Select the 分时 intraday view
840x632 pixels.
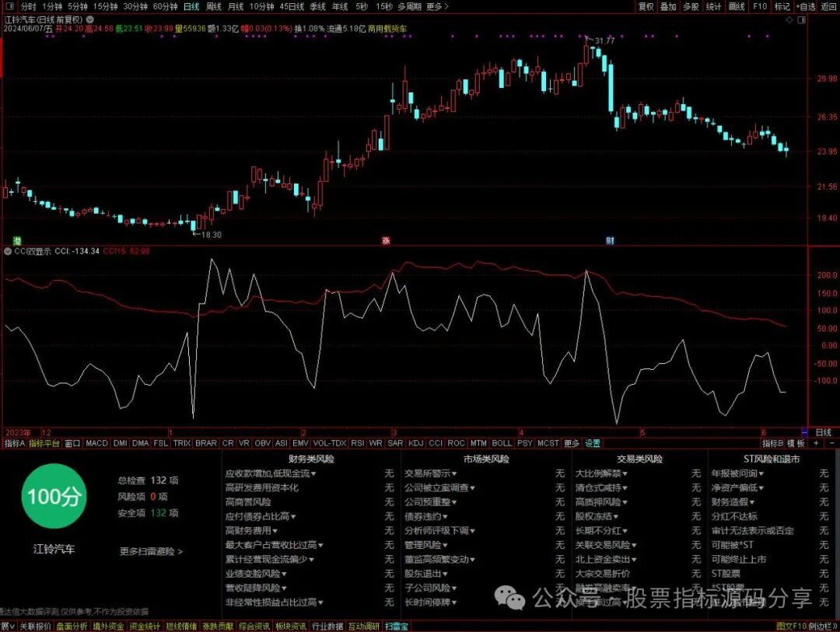coord(29,6)
